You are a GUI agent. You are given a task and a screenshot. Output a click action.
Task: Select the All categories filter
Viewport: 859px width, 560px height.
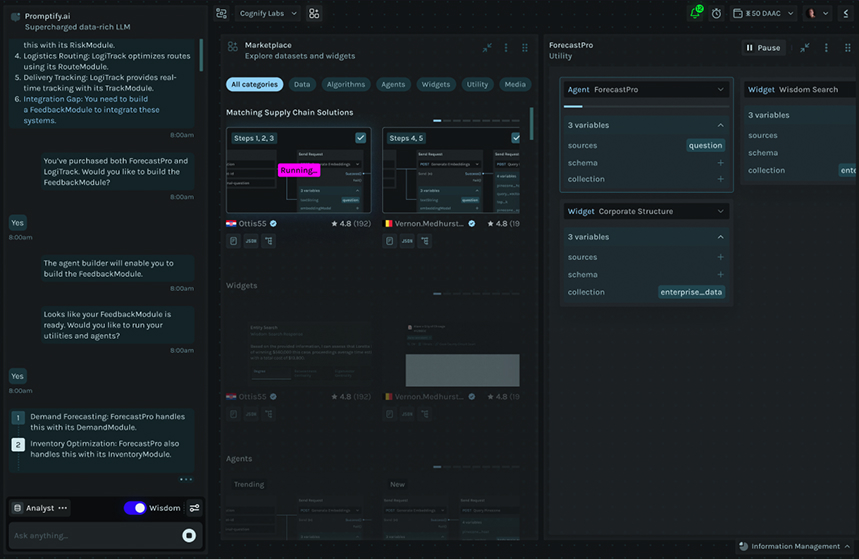[x=254, y=84]
